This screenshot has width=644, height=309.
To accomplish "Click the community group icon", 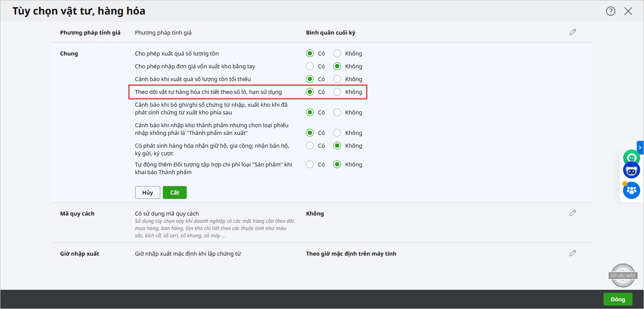I will [x=631, y=190].
